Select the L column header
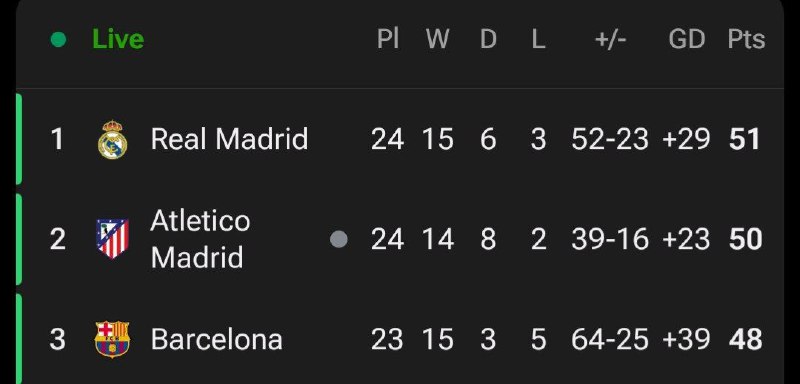This screenshot has width=800, height=384. (x=538, y=39)
